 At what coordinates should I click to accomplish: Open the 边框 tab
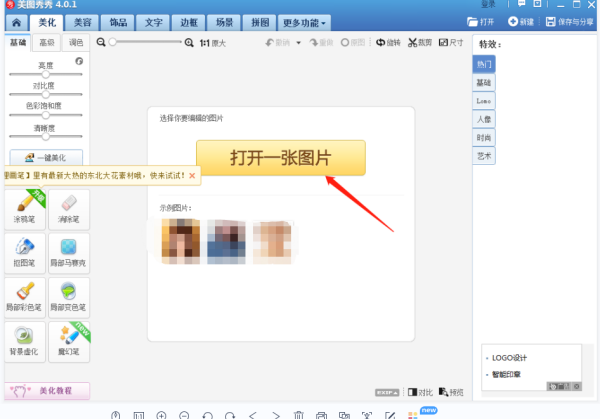[x=189, y=23]
